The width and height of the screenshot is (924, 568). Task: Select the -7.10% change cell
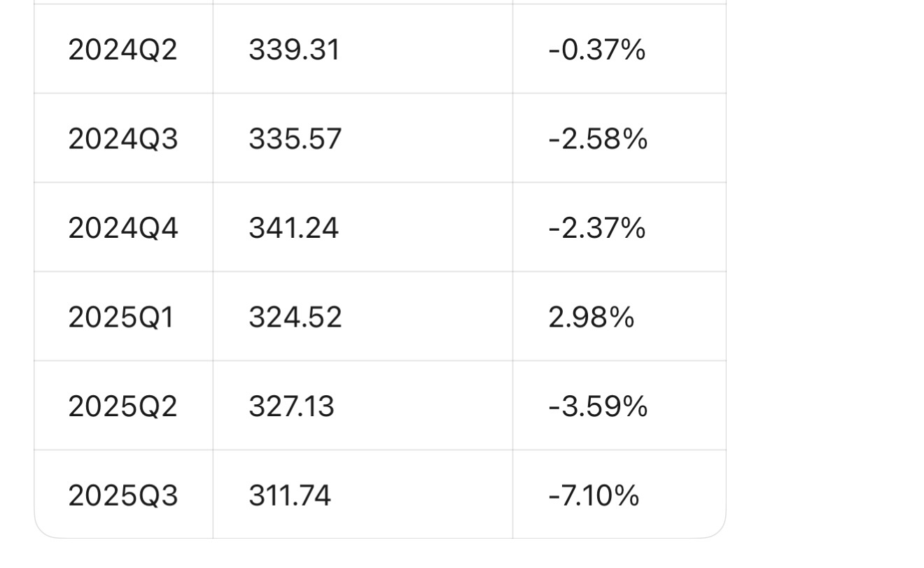(x=594, y=496)
